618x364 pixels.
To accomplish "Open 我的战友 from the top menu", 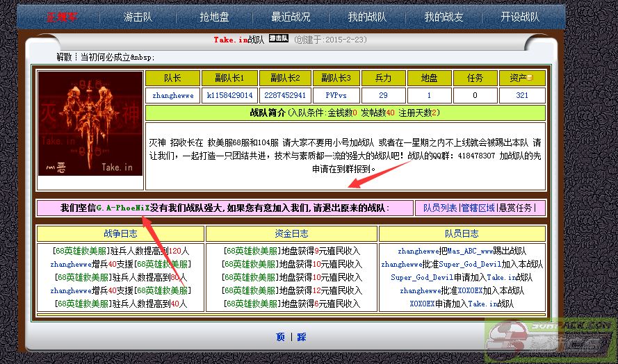I will tap(444, 17).
